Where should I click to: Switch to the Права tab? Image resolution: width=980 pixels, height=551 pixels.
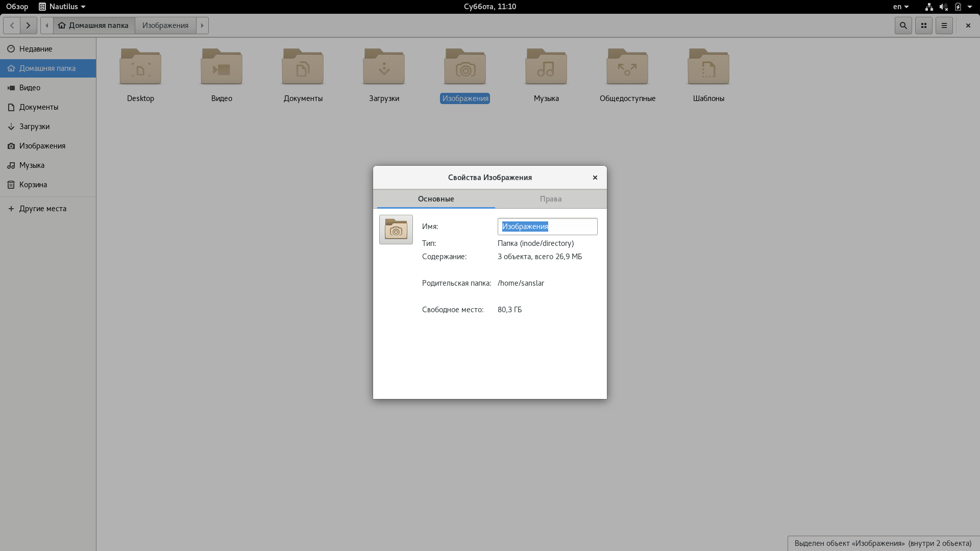pos(550,199)
